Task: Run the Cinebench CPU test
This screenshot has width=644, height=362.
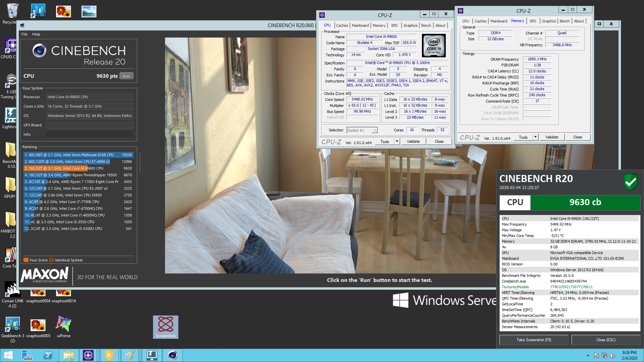Action: [126, 76]
